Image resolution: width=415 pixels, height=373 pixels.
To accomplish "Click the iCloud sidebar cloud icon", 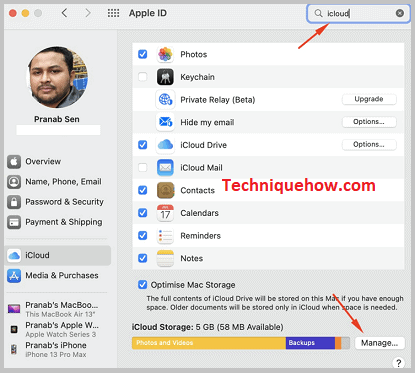I will click(x=14, y=256).
